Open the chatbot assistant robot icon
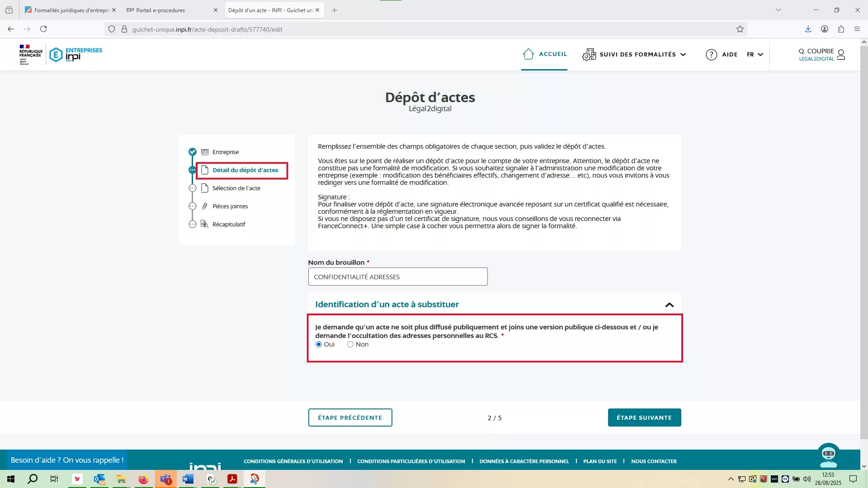This screenshot has height=488, width=868. click(x=828, y=456)
